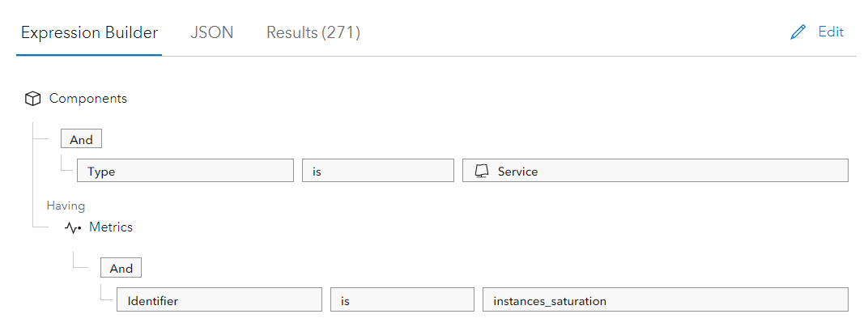Click the Service monitor icon

point(482,171)
